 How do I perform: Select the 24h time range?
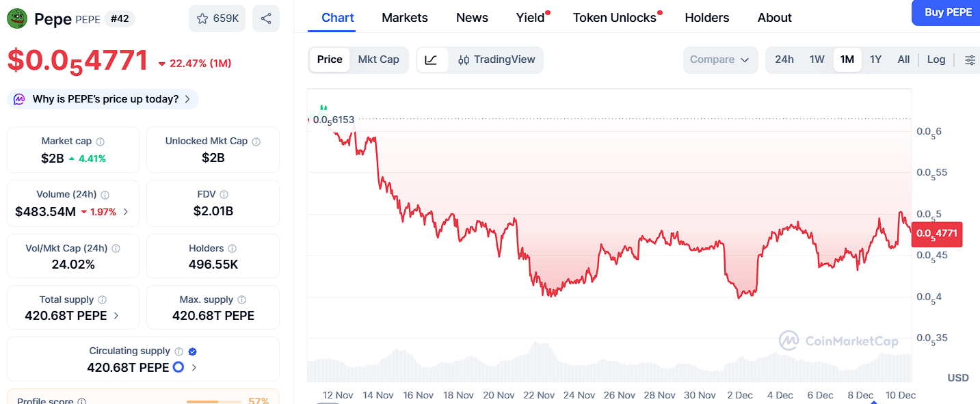[x=784, y=60]
